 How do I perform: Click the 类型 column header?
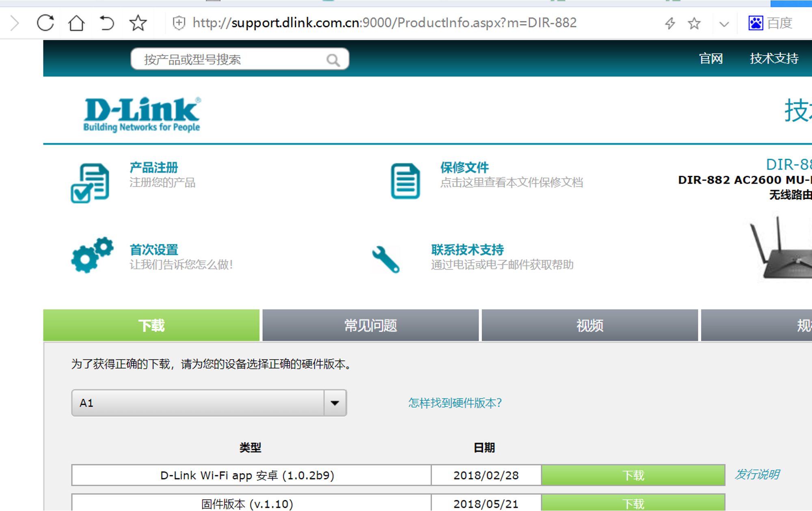[250, 448]
